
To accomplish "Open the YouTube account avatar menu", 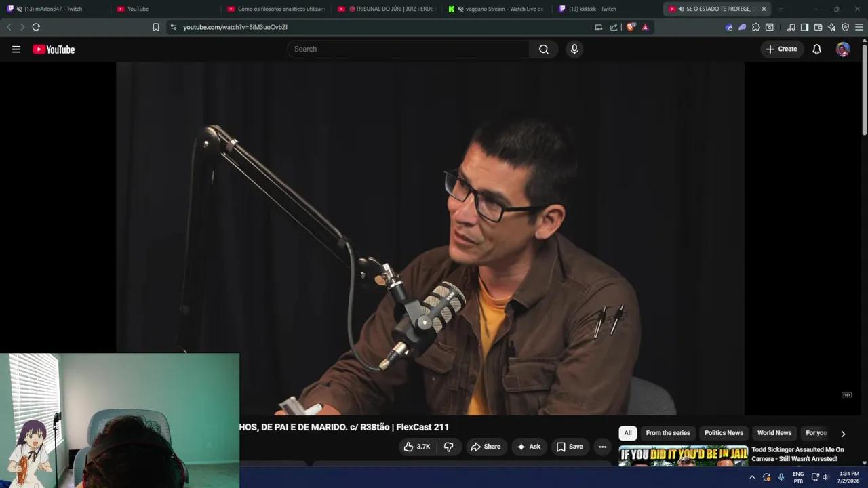I will 843,49.
